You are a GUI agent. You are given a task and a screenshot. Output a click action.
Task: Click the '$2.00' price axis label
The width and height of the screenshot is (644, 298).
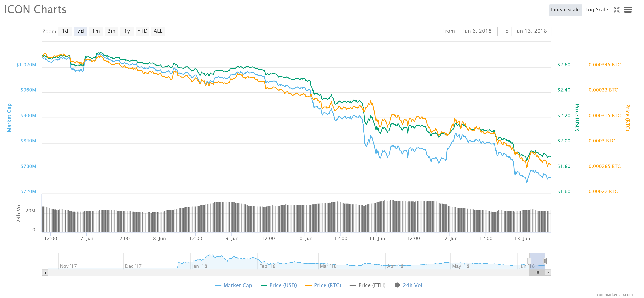[564, 141]
